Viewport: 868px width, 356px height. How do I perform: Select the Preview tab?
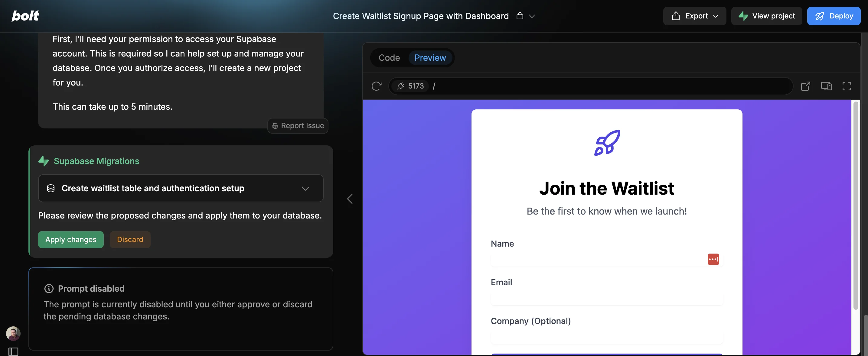tap(430, 58)
